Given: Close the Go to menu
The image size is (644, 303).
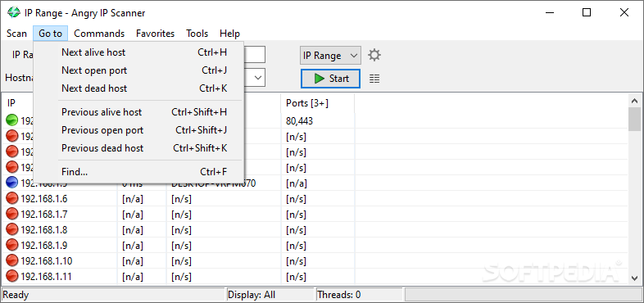Looking at the screenshot, I should click(51, 34).
